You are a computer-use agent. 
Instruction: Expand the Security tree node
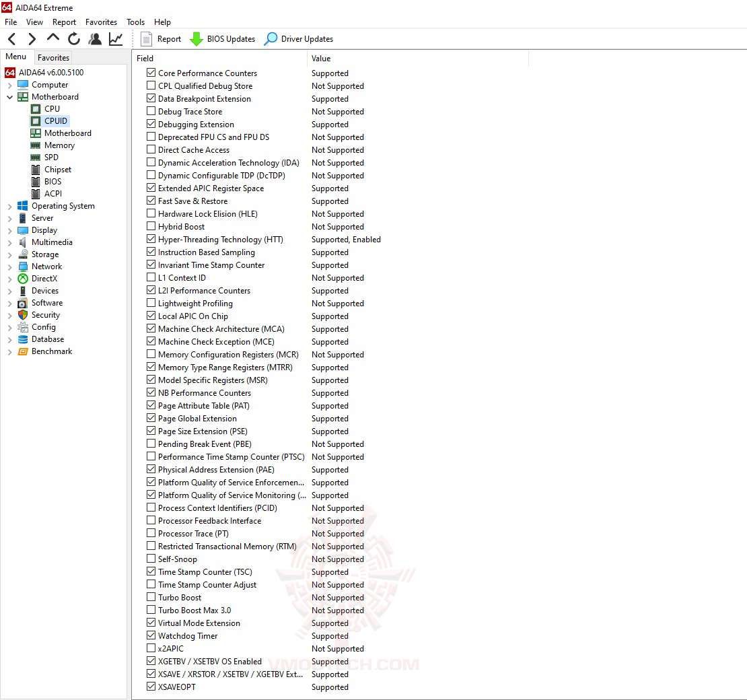tap(9, 316)
